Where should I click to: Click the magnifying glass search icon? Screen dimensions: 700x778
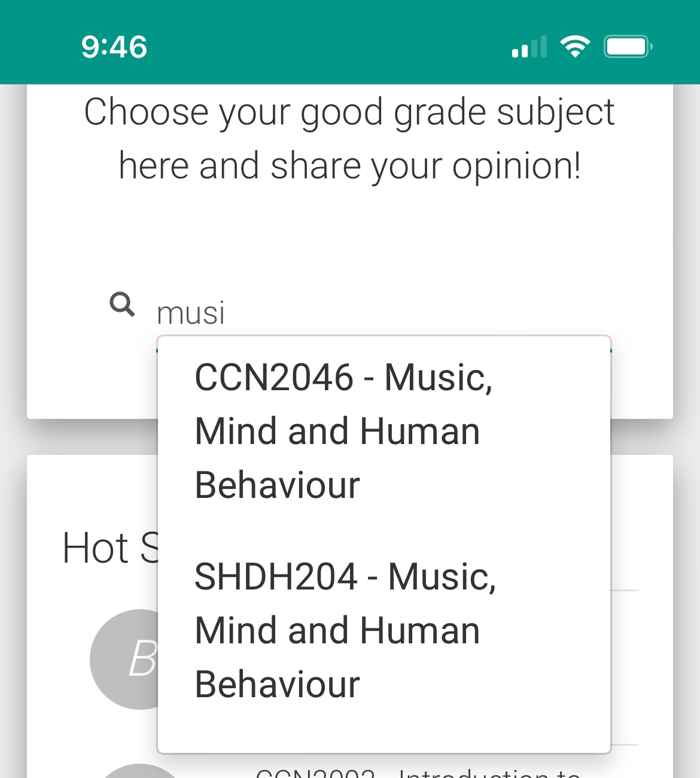(122, 304)
